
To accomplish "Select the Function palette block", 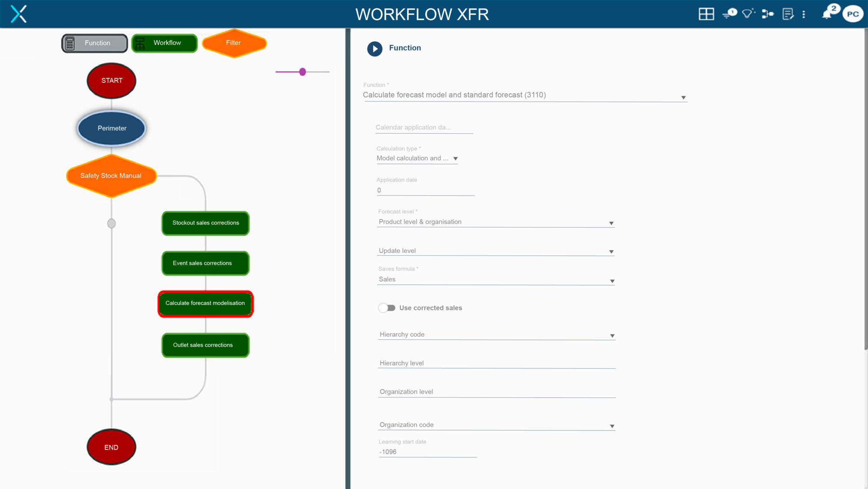I will 95,43.
